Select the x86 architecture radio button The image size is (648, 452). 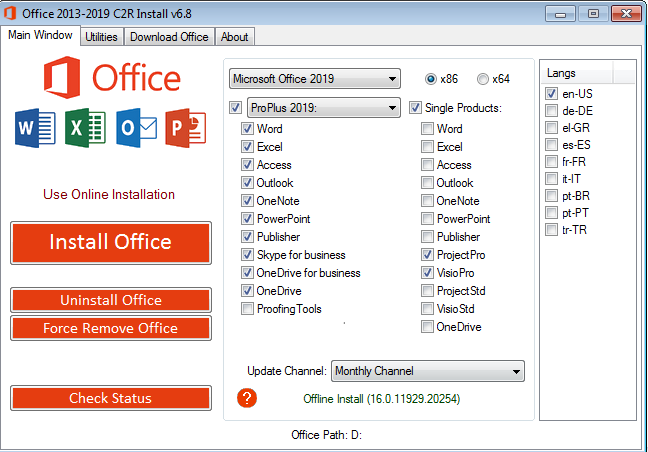pos(430,79)
